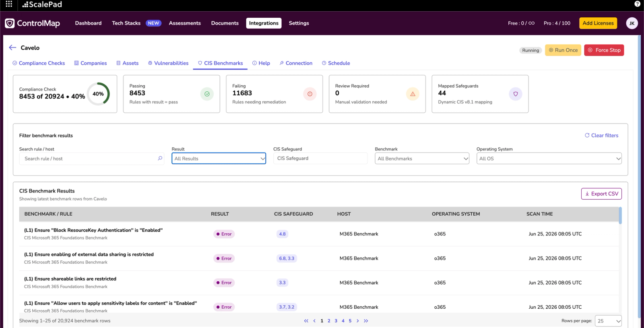Image resolution: width=644 pixels, height=328 pixels.
Task: Click Clear filters
Action: pyautogui.click(x=601, y=136)
